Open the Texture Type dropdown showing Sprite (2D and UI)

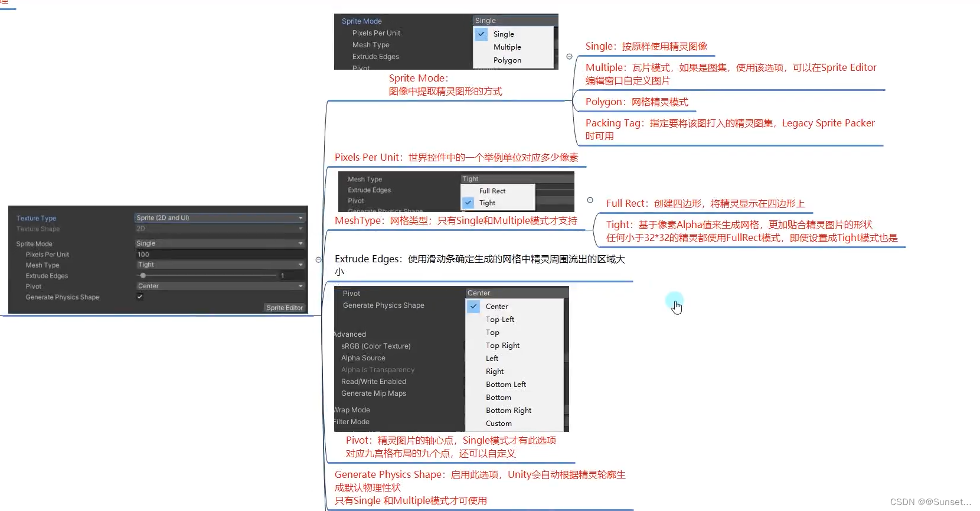(x=220, y=218)
